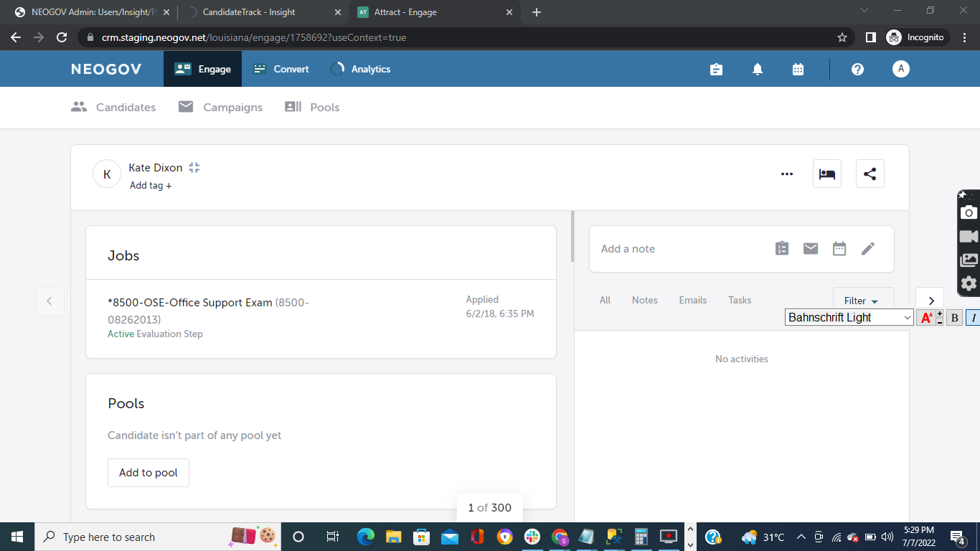
Task: Open the 8500-OSE-Office Support Exam job link
Action: [x=189, y=302]
